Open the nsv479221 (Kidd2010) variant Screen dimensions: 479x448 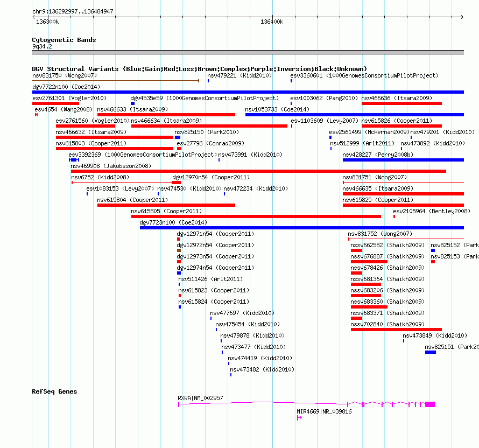(240, 75)
